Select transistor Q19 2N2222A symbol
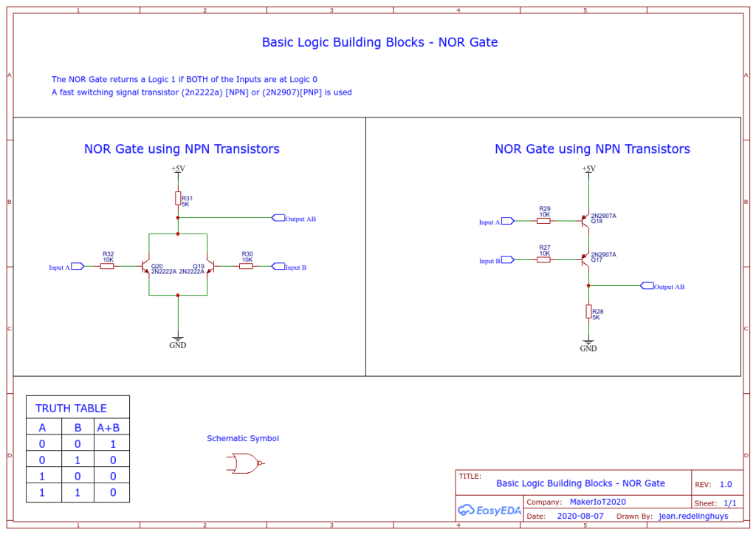756x535 pixels. click(210, 266)
